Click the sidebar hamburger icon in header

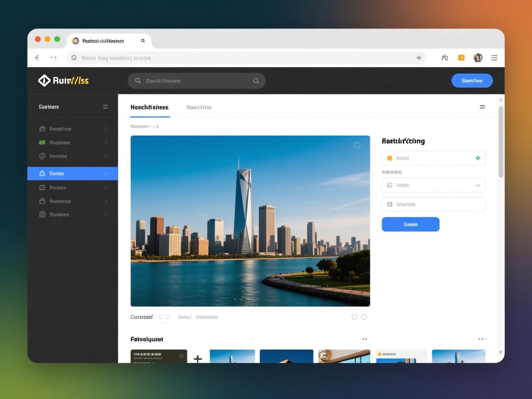click(105, 107)
